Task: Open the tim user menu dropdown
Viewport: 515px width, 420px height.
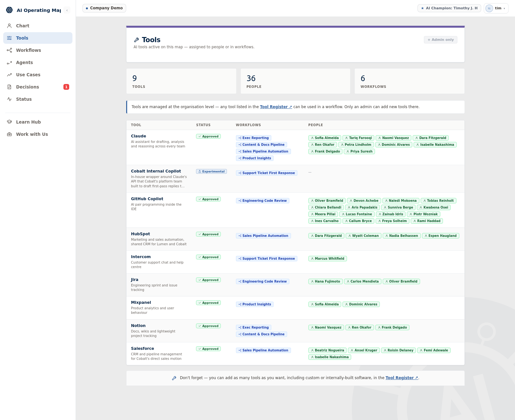Action: pos(496,8)
